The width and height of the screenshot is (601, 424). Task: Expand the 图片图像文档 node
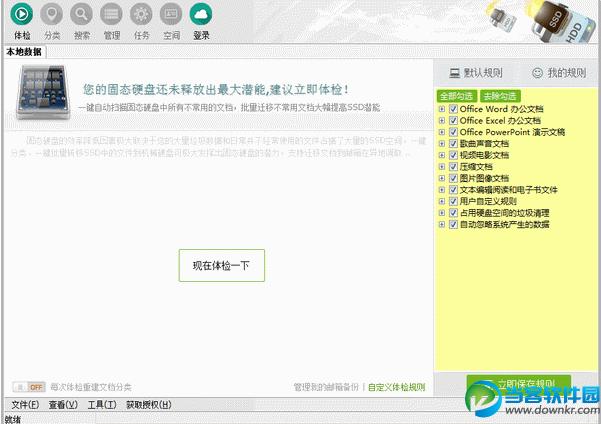(x=442, y=178)
